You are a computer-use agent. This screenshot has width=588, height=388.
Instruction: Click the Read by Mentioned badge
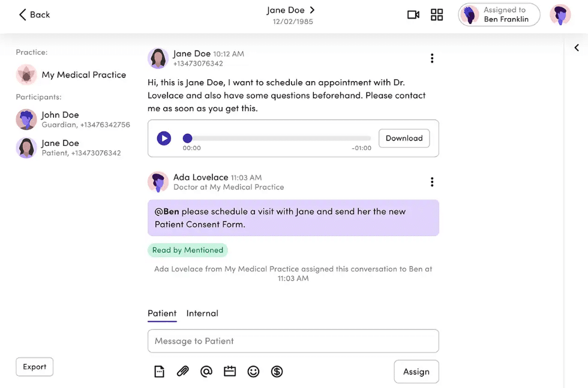click(x=188, y=250)
